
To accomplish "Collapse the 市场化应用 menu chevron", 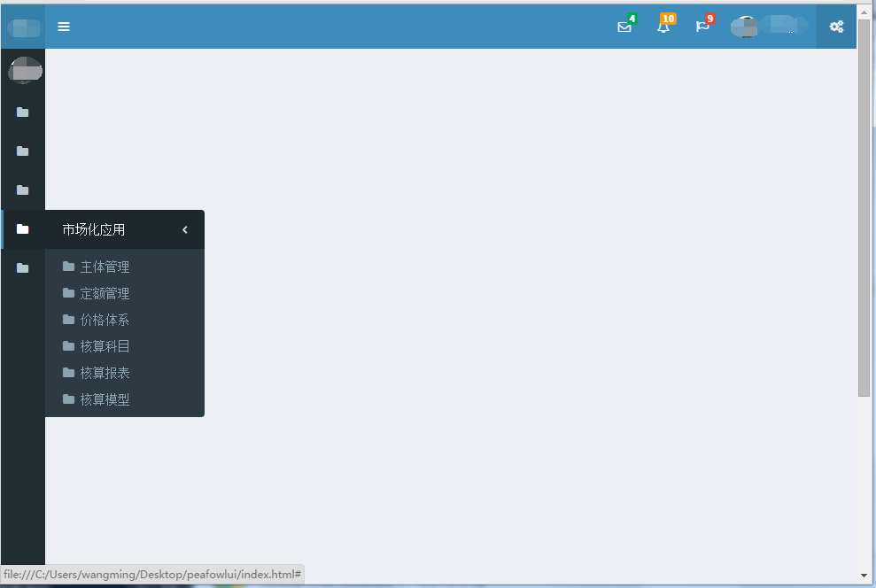I will (x=185, y=229).
